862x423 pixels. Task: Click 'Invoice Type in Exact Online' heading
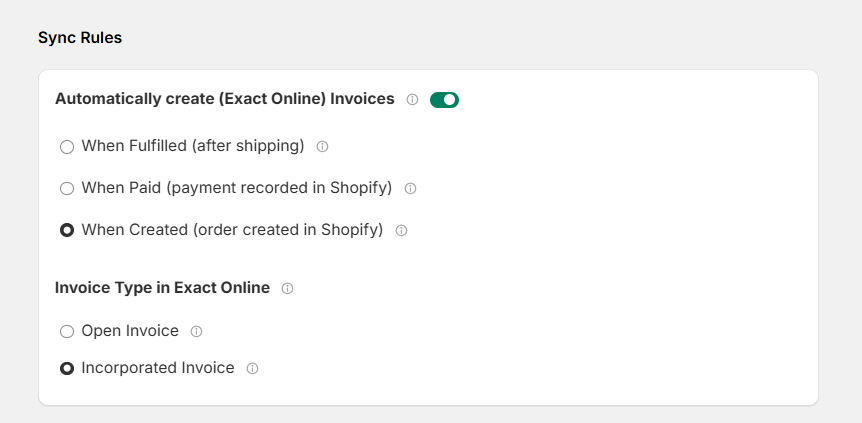point(163,288)
